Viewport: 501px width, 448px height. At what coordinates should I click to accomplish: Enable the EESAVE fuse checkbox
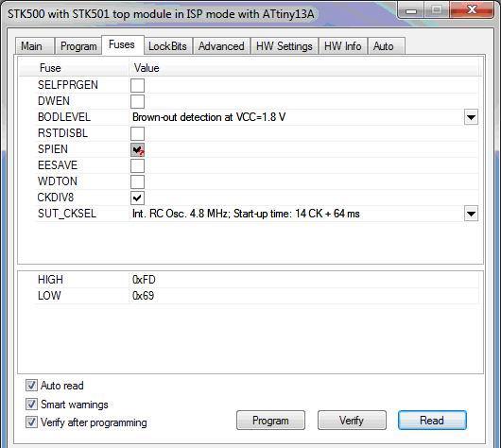pyautogui.click(x=137, y=165)
